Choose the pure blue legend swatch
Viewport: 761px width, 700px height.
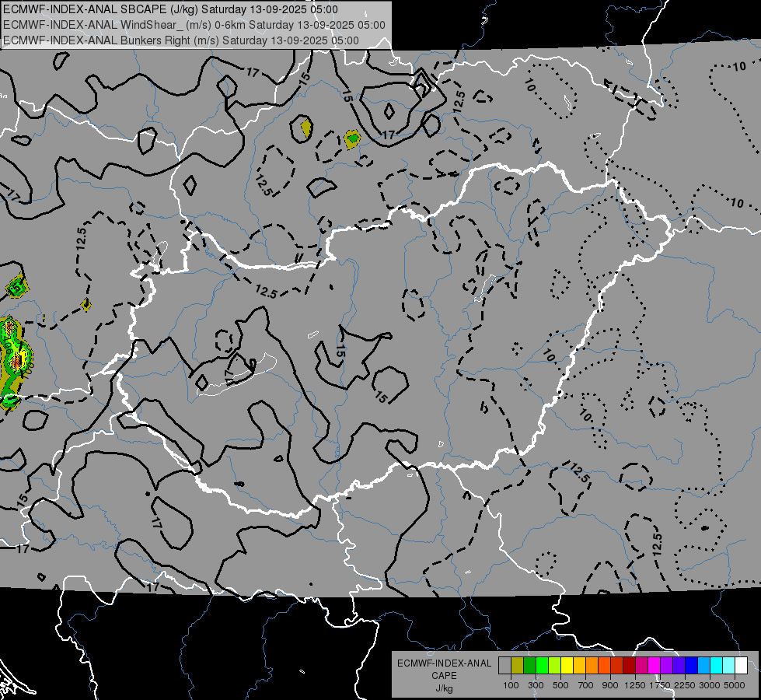coord(691,666)
